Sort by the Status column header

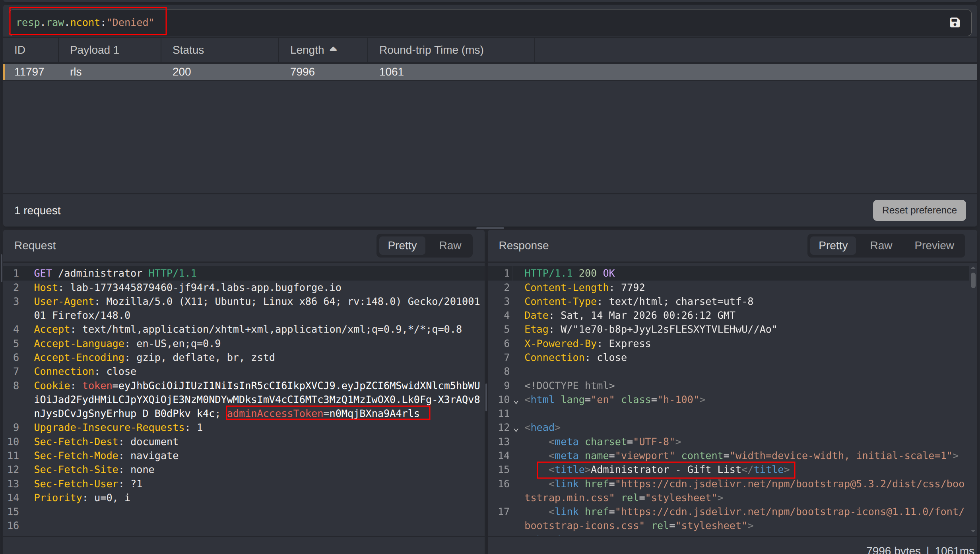[188, 50]
